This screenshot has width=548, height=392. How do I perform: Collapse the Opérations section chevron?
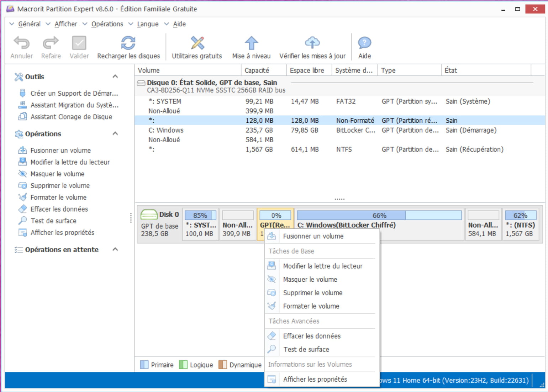coord(115,134)
